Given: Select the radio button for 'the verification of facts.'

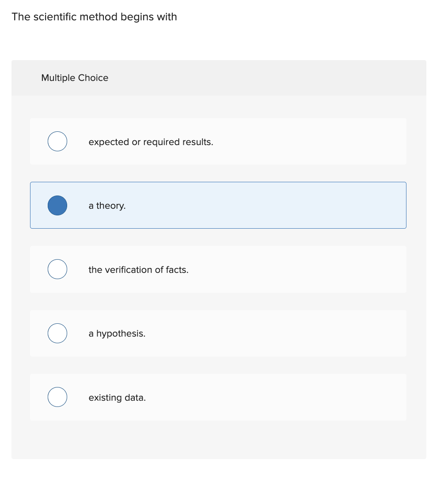Looking at the screenshot, I should (x=57, y=269).
